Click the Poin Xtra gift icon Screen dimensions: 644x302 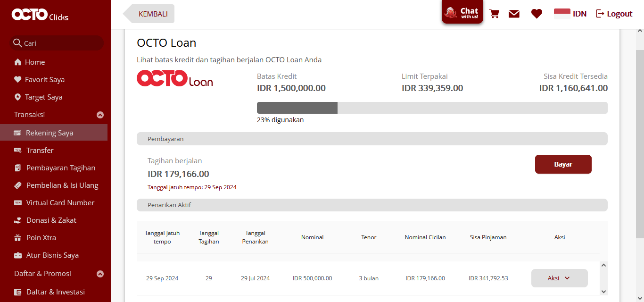click(18, 238)
